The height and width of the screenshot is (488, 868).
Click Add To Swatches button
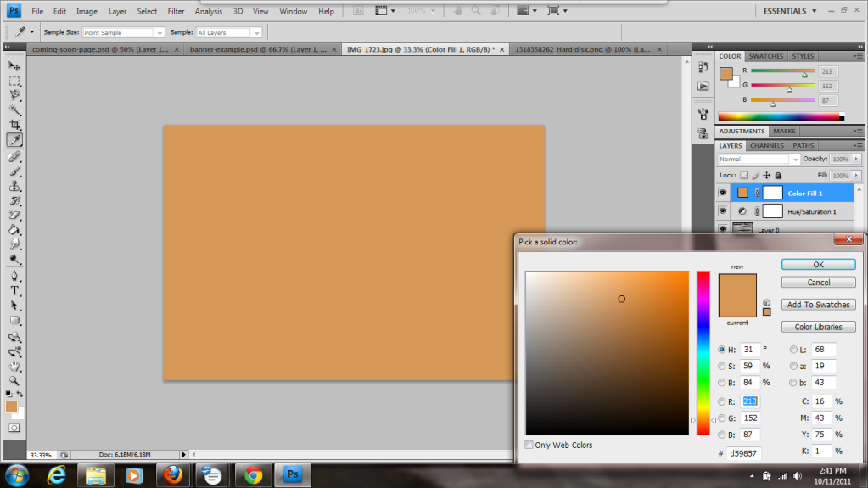(x=818, y=305)
